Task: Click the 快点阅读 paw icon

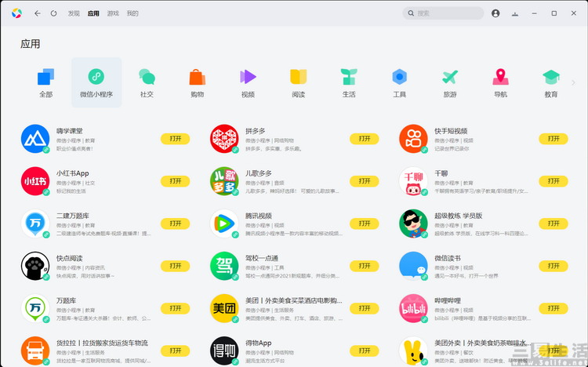Action: (35, 266)
